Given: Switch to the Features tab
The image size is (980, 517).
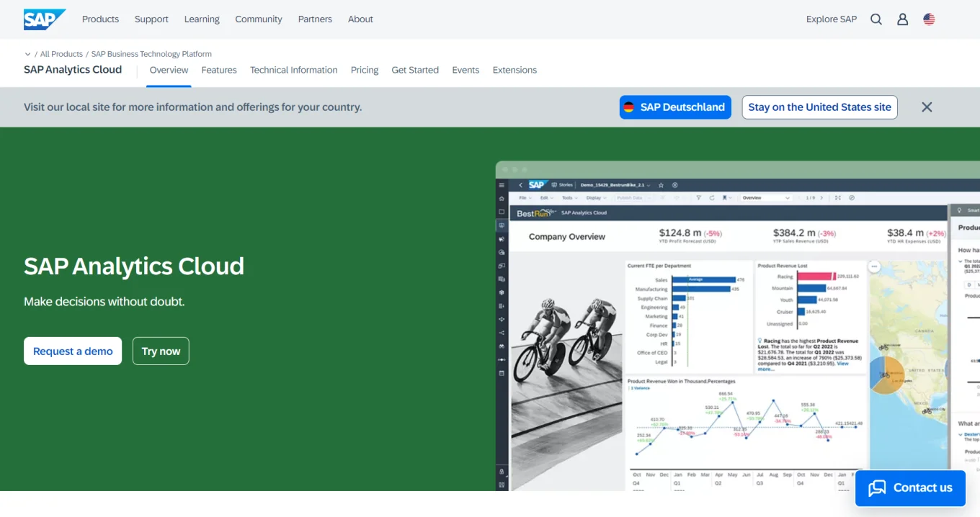Looking at the screenshot, I should point(218,70).
